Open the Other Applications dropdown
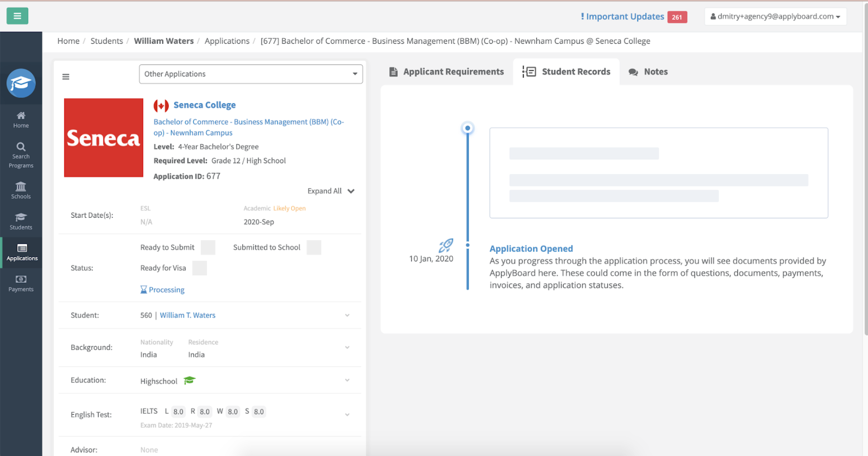 (251, 74)
